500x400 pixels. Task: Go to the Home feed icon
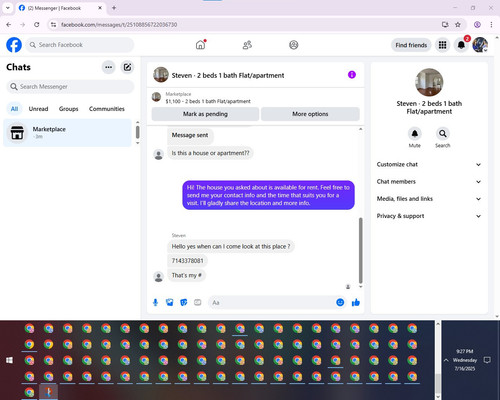201,45
